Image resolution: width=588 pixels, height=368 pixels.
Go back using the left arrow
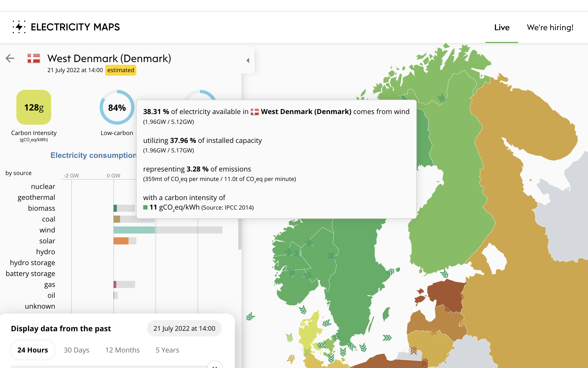(10, 58)
